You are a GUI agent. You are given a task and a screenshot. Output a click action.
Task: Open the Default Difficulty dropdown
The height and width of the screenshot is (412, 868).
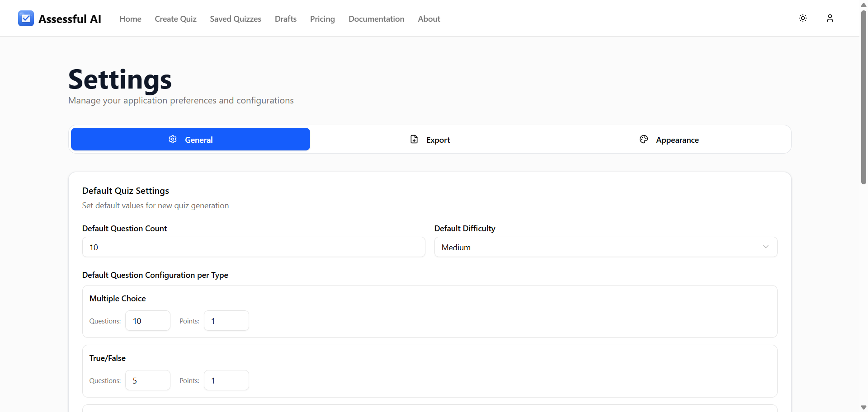point(606,247)
